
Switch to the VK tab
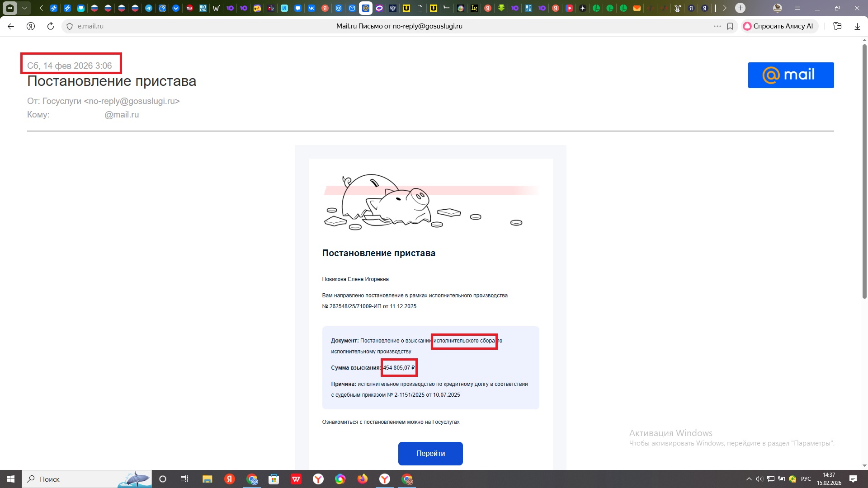[311, 8]
